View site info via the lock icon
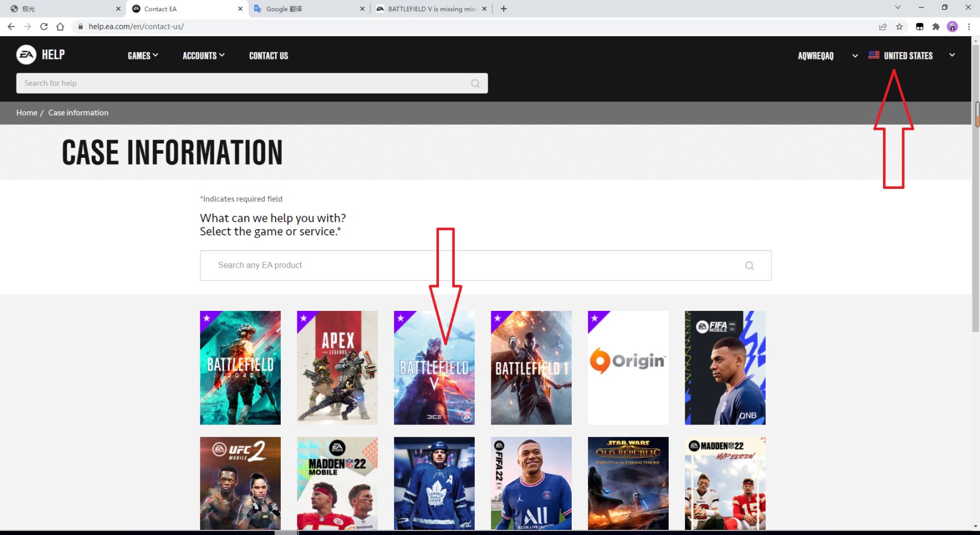 coord(81,27)
